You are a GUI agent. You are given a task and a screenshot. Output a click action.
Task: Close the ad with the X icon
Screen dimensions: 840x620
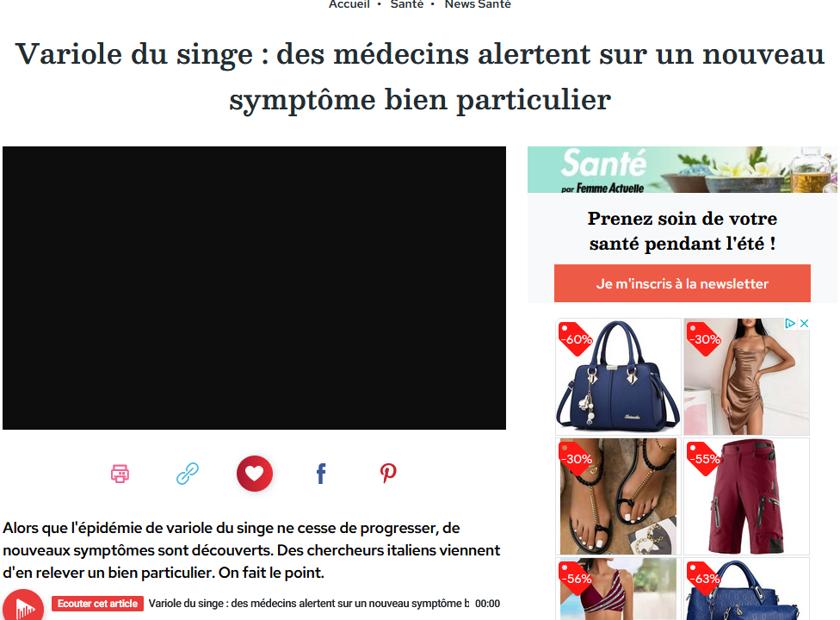coord(804,323)
